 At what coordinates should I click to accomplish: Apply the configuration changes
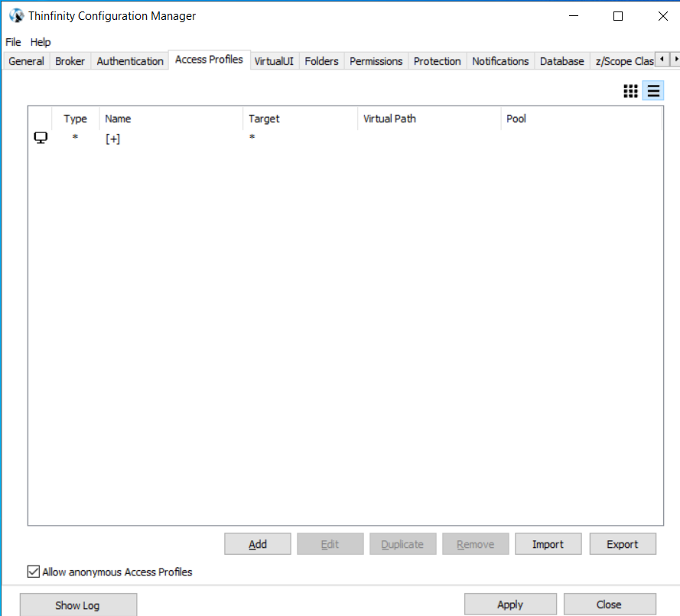point(510,605)
